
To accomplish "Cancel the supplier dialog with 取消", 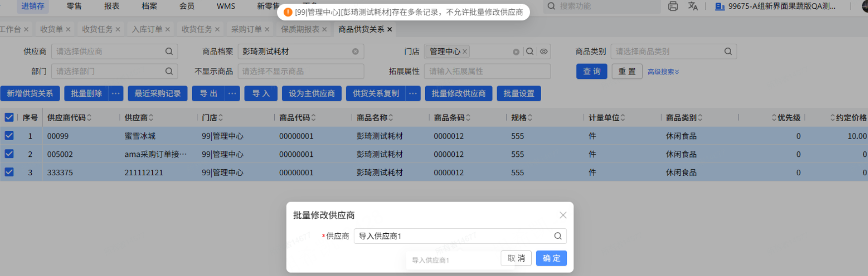I will point(516,258).
